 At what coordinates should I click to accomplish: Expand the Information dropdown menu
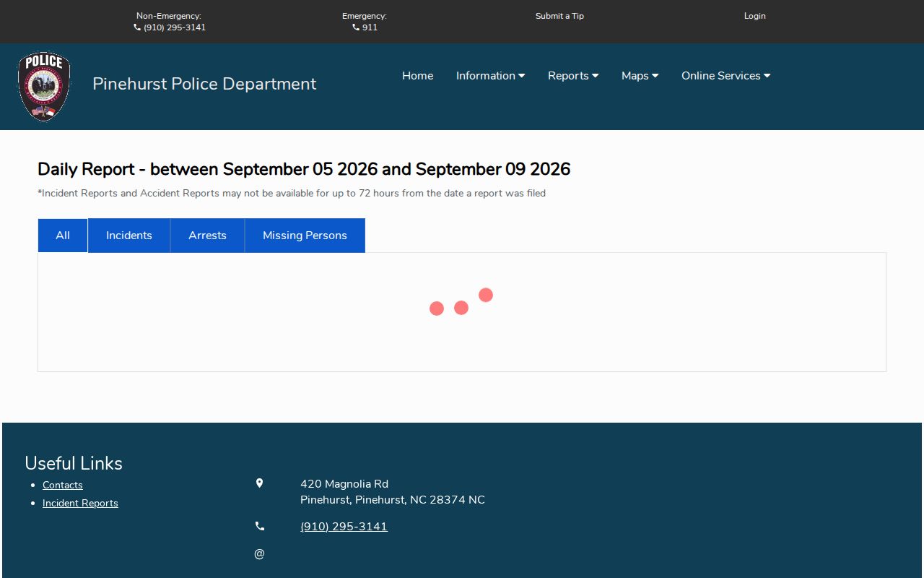pos(490,76)
